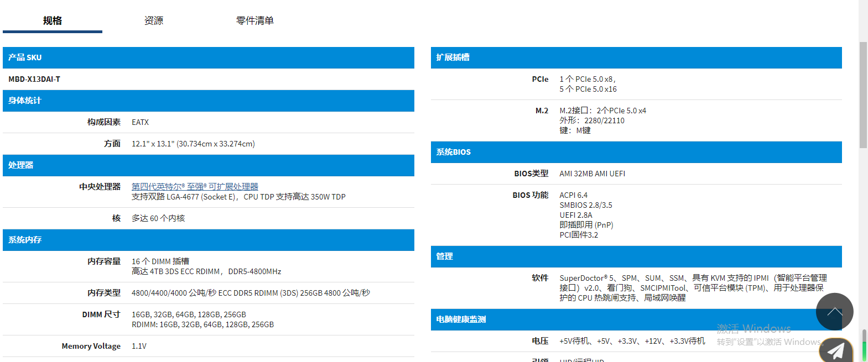Click the 内存容量 row label
This screenshot has width=868, height=362.
[x=103, y=261]
